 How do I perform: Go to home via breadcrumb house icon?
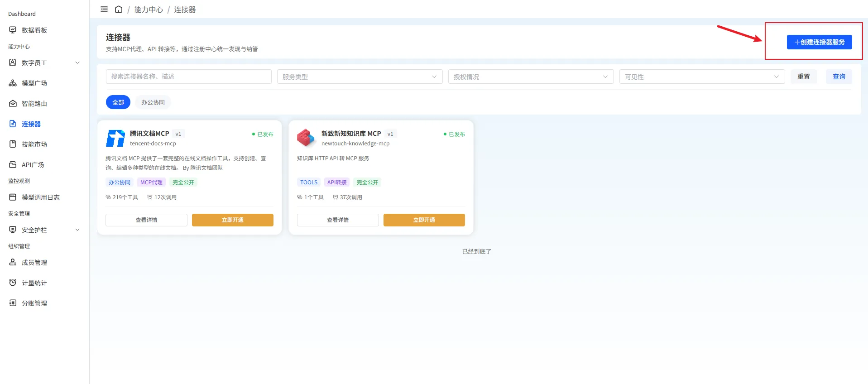[119, 9]
